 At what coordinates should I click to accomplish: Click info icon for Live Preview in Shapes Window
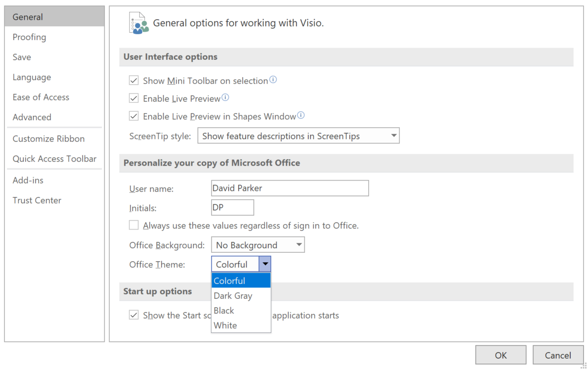301,115
